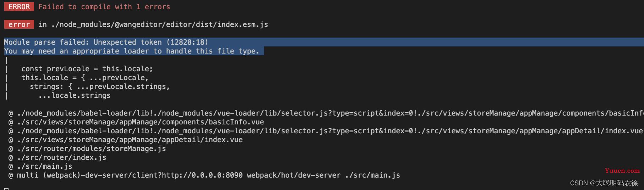Click the CSDN author watermark text

click(604, 183)
